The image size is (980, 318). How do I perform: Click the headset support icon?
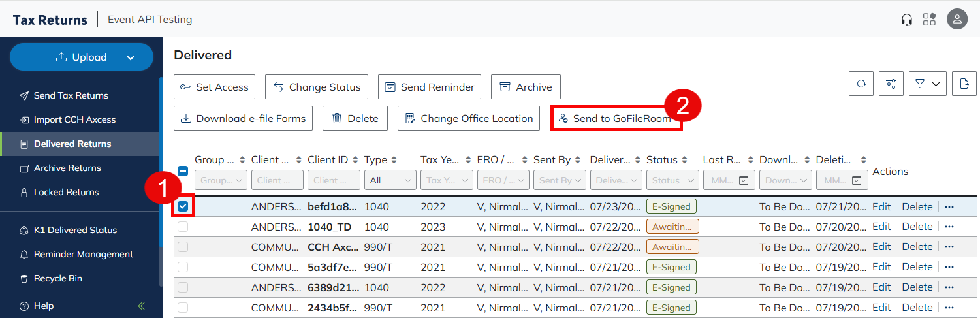pos(906,20)
